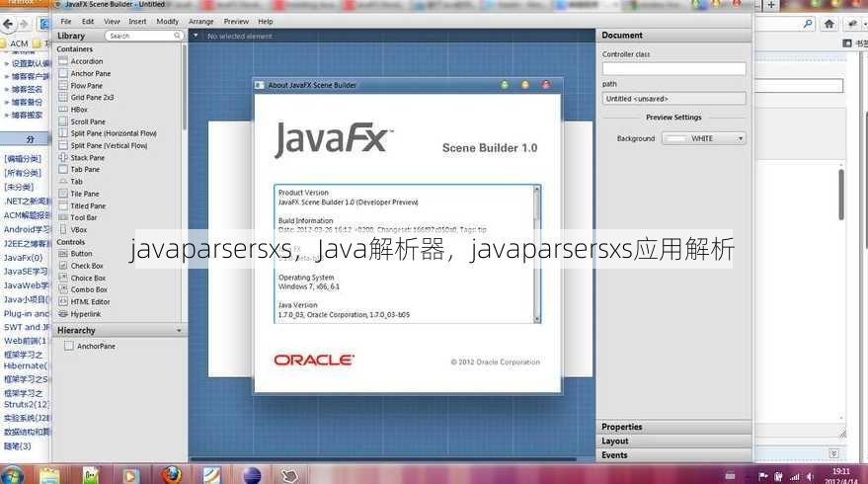Expand the Properties section
The image size is (868, 484).
pyautogui.click(x=673, y=427)
